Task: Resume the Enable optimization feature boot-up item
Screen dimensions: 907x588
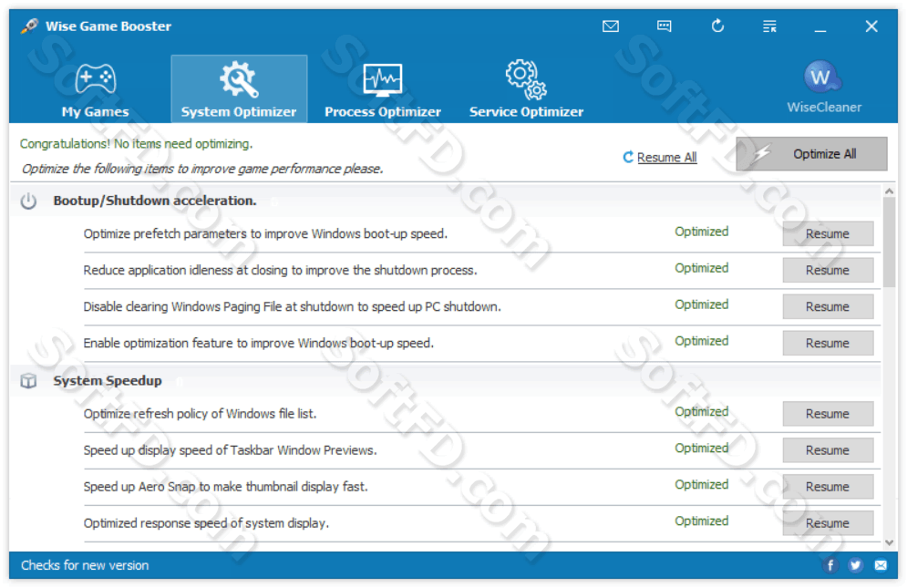Action: 828,343
